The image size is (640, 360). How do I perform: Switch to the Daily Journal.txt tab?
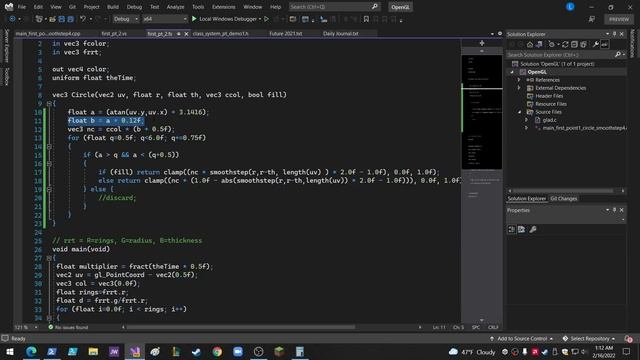(341, 33)
